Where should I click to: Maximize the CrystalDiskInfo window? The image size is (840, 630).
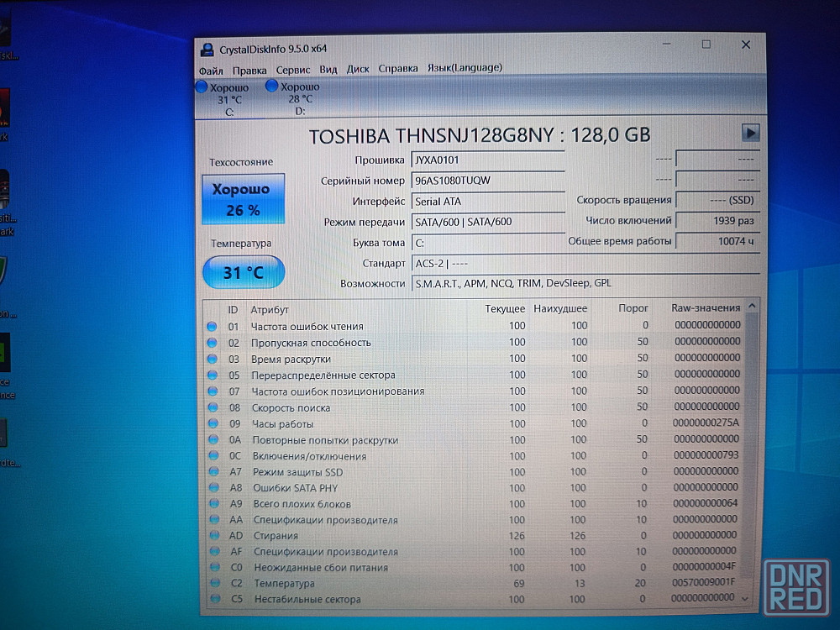coord(706,44)
